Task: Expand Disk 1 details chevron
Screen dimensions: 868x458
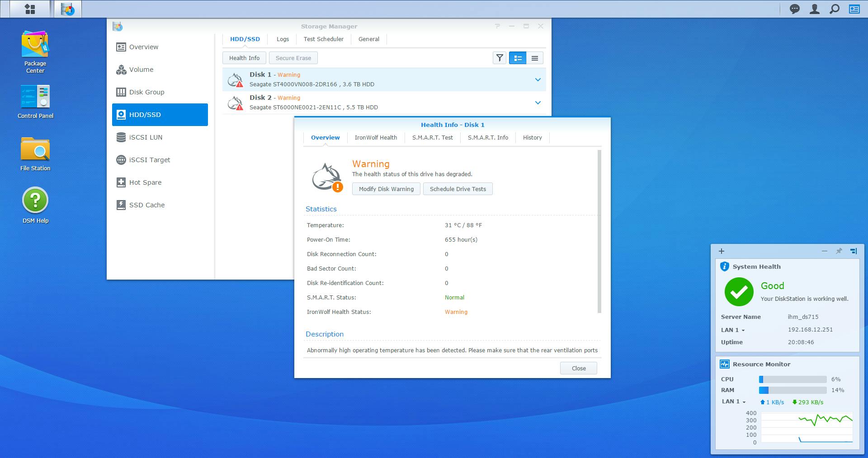Action: [x=538, y=79]
